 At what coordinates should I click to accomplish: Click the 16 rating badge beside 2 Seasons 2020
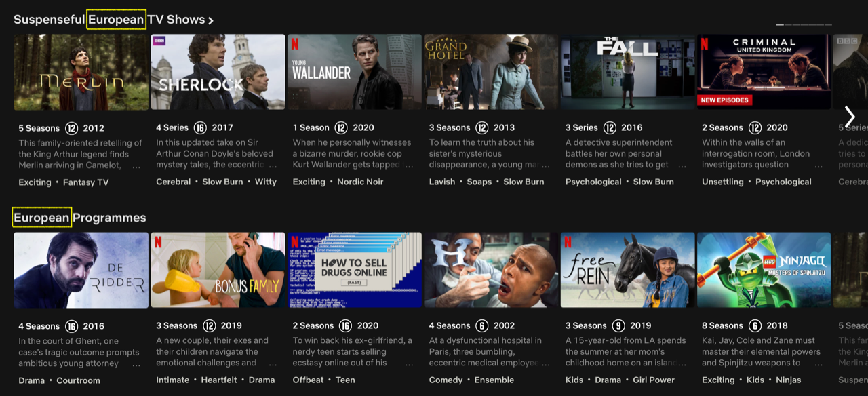345,326
